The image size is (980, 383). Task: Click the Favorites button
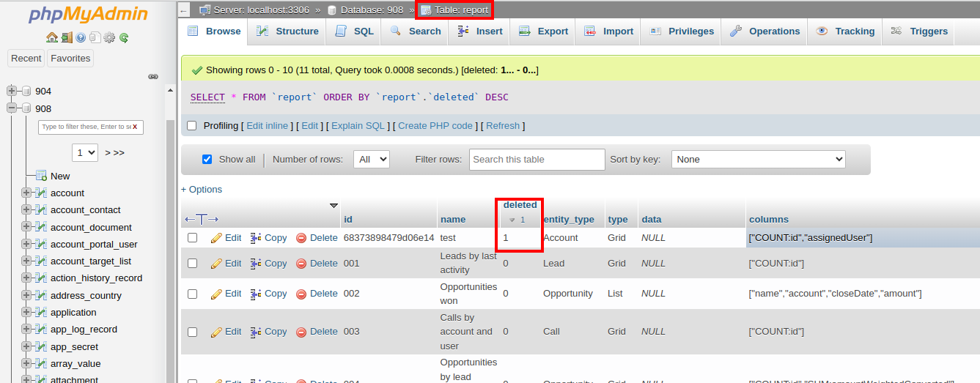coord(70,59)
